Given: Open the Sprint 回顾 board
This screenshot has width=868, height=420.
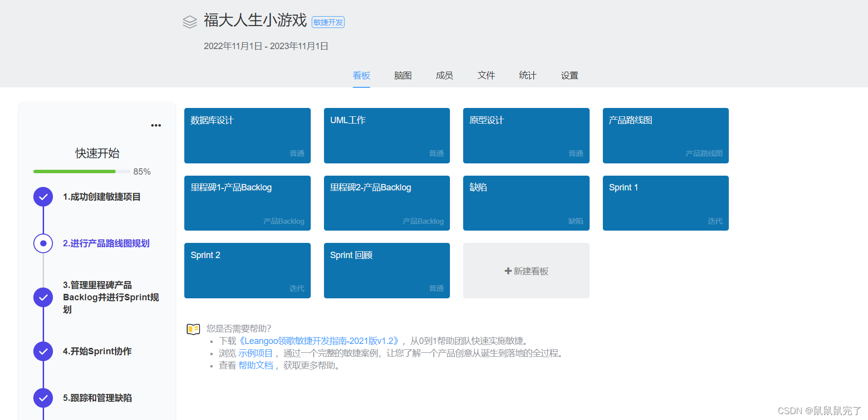Looking at the screenshot, I should pyautogui.click(x=387, y=270).
